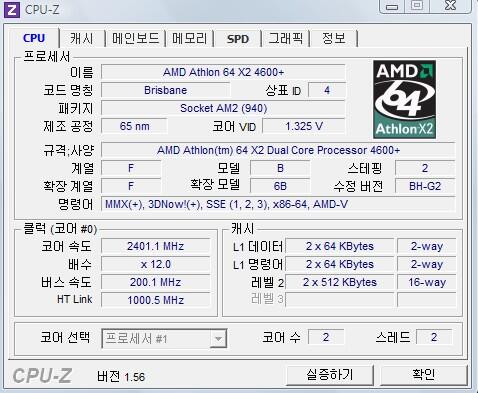Go to the SPD tab
This screenshot has width=478, height=393.
[x=238, y=39]
